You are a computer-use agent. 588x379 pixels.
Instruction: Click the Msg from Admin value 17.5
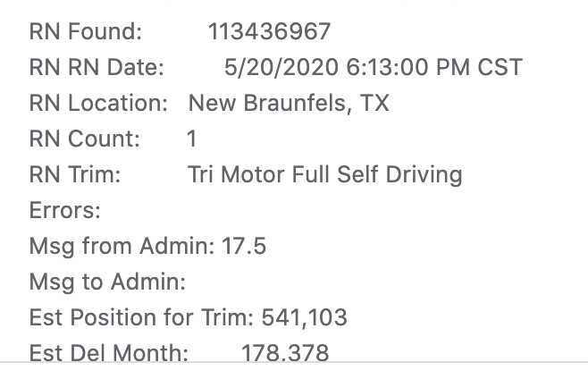tap(244, 247)
